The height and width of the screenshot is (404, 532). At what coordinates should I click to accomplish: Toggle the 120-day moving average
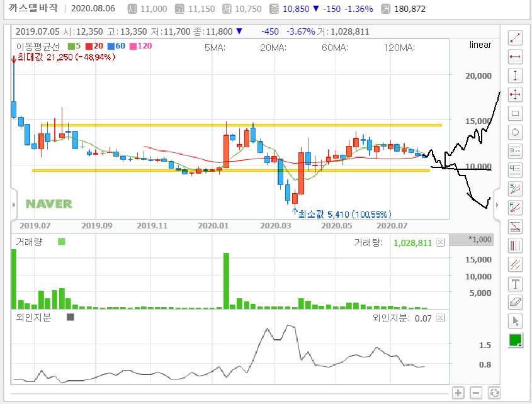click(x=141, y=46)
